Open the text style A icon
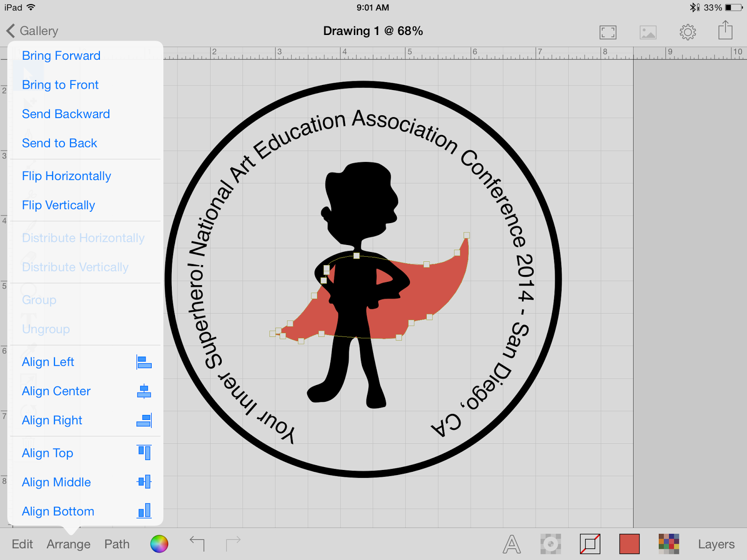 click(512, 544)
